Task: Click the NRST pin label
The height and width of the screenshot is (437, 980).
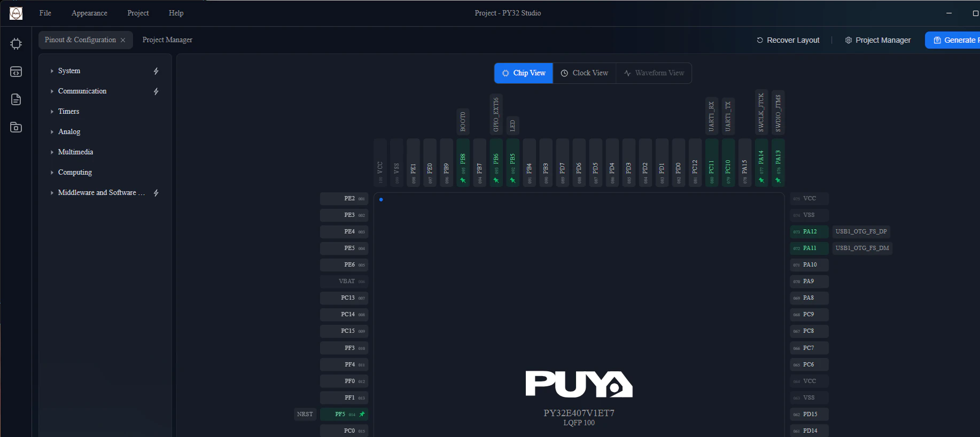Action: point(305,415)
